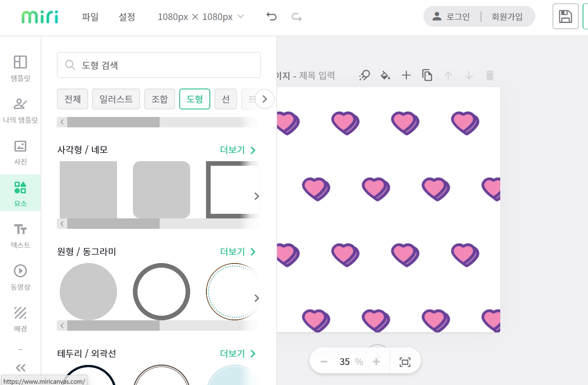The image size is (588, 385).
Task: Select the 전체 category tab
Action: [x=73, y=99]
